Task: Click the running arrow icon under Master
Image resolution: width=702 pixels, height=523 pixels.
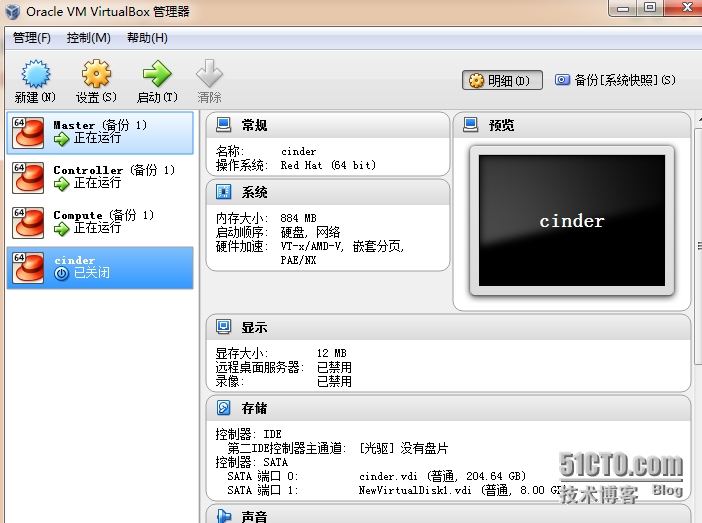Action: click(61, 139)
